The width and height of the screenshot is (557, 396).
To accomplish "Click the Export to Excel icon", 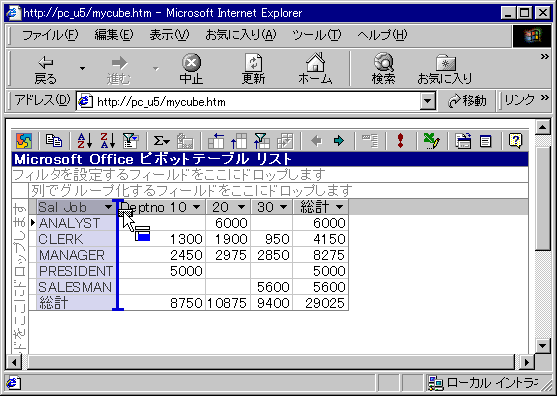I will 432,141.
